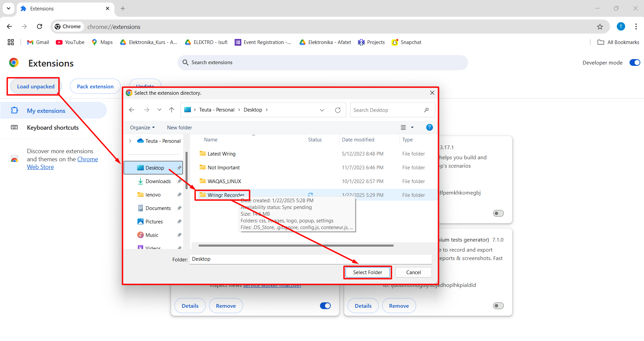Select Desktop in navigation pane
The height and width of the screenshot is (341, 644).
point(153,168)
